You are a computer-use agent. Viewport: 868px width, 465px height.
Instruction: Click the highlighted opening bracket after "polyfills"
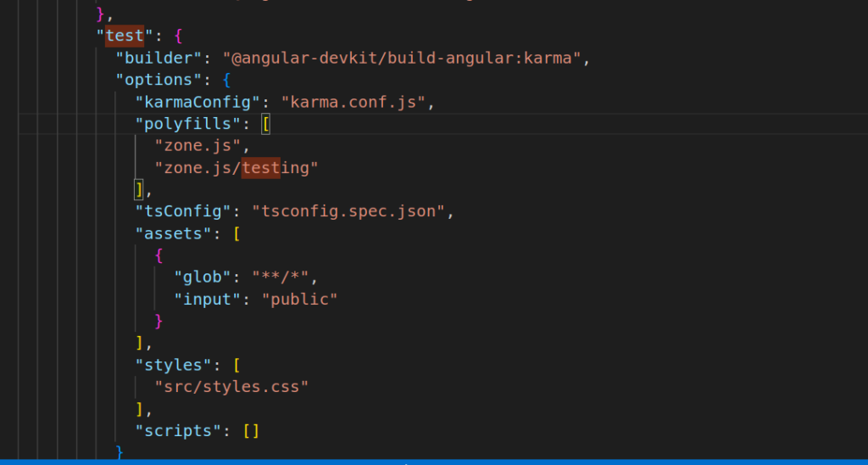265,124
